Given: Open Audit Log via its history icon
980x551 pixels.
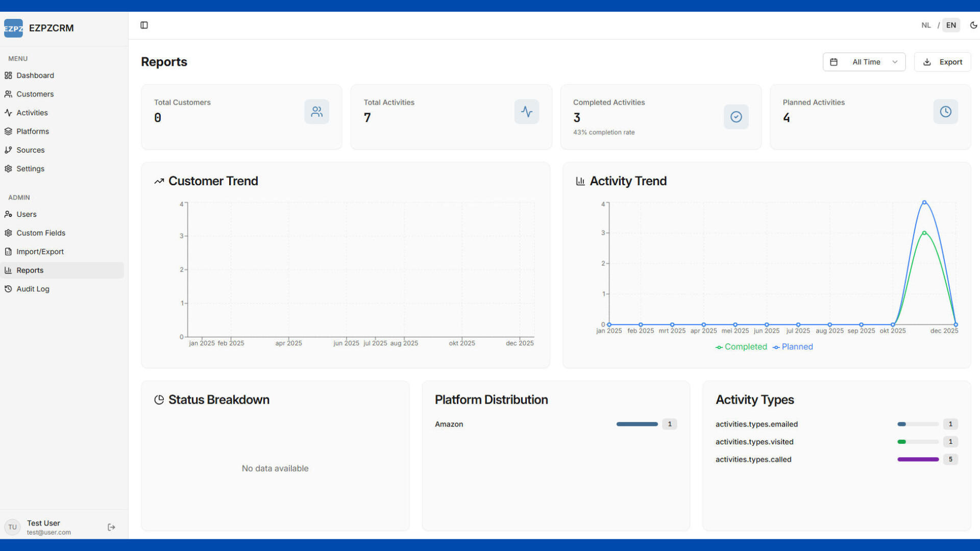Looking at the screenshot, I should (8, 289).
